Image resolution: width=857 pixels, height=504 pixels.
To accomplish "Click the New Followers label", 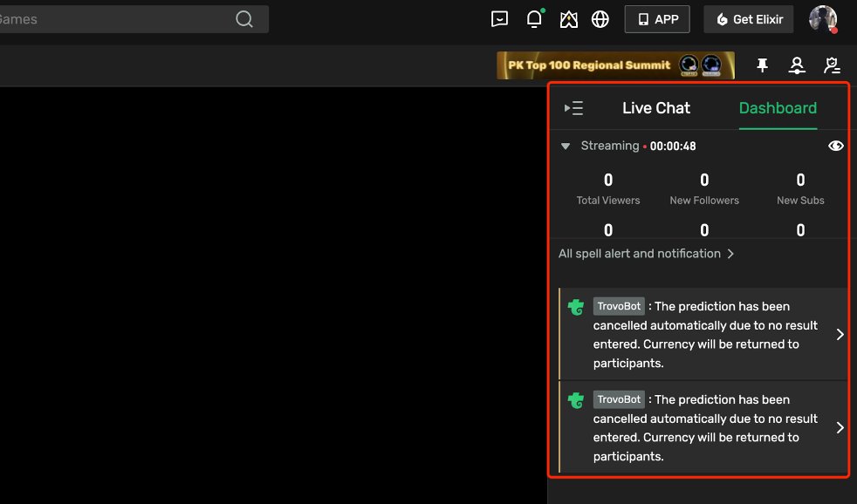I will (704, 201).
